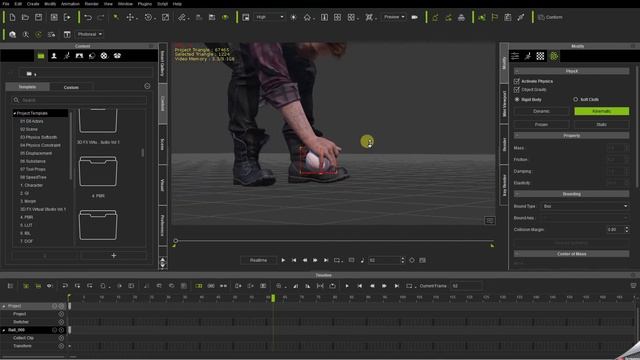Click the search magnifier icon in Content panel
Image resolution: width=640 pixels, height=360 pixels.
16,100
